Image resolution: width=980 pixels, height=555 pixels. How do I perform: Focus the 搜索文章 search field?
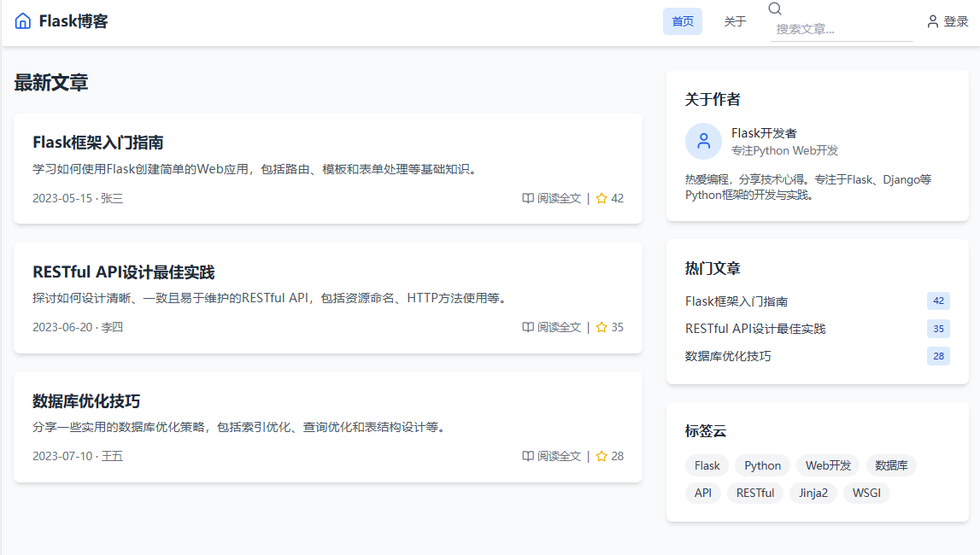pos(842,29)
